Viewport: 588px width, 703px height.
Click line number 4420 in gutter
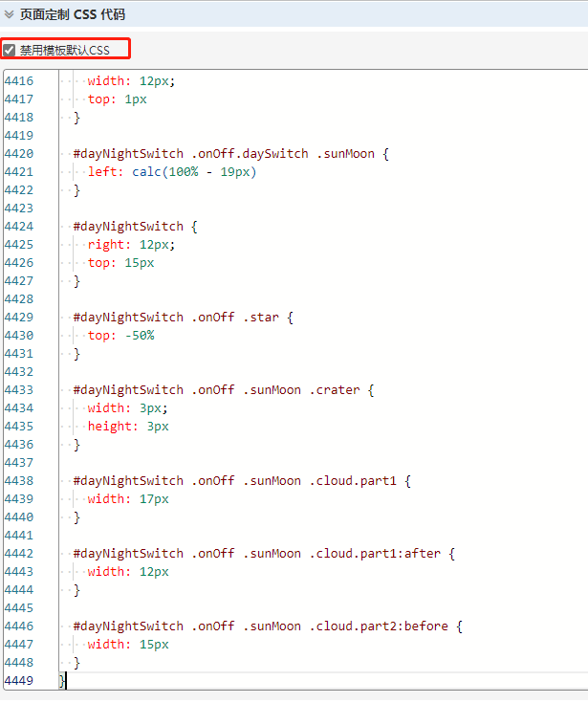[x=19, y=154]
